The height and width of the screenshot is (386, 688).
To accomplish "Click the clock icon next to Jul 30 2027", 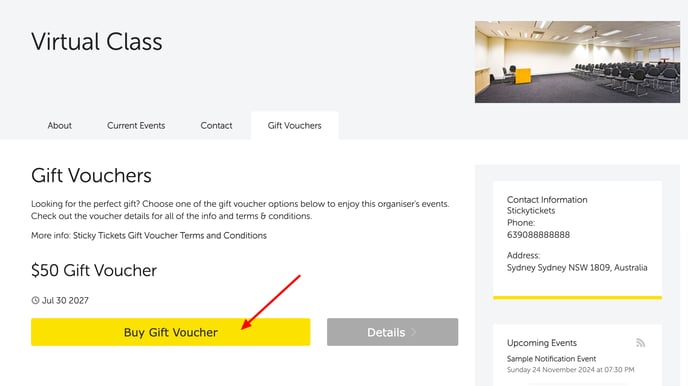I will pyautogui.click(x=35, y=300).
